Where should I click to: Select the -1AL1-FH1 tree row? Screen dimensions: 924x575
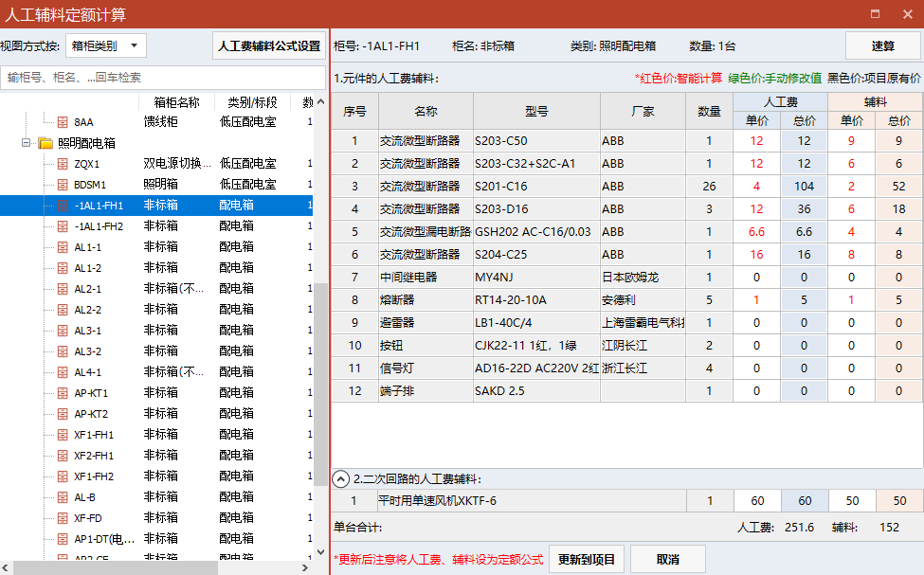tap(156, 205)
